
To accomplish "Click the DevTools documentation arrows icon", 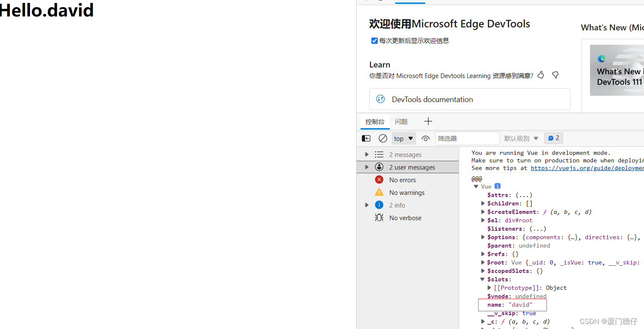I will point(380,99).
